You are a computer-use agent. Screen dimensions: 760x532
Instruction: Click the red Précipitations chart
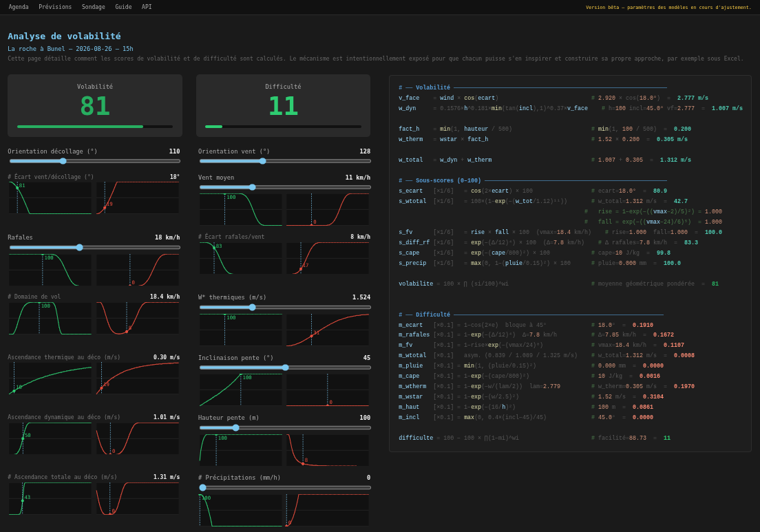tap(328, 510)
